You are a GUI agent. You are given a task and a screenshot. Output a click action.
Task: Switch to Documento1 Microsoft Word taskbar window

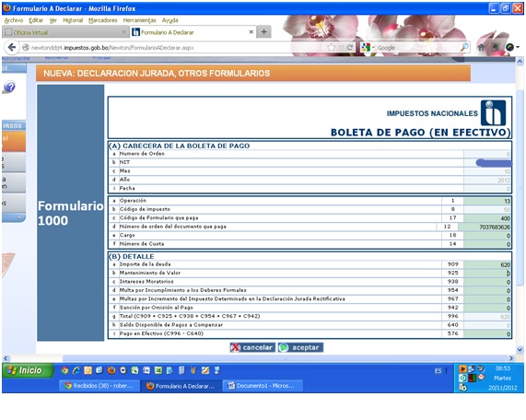click(x=263, y=386)
